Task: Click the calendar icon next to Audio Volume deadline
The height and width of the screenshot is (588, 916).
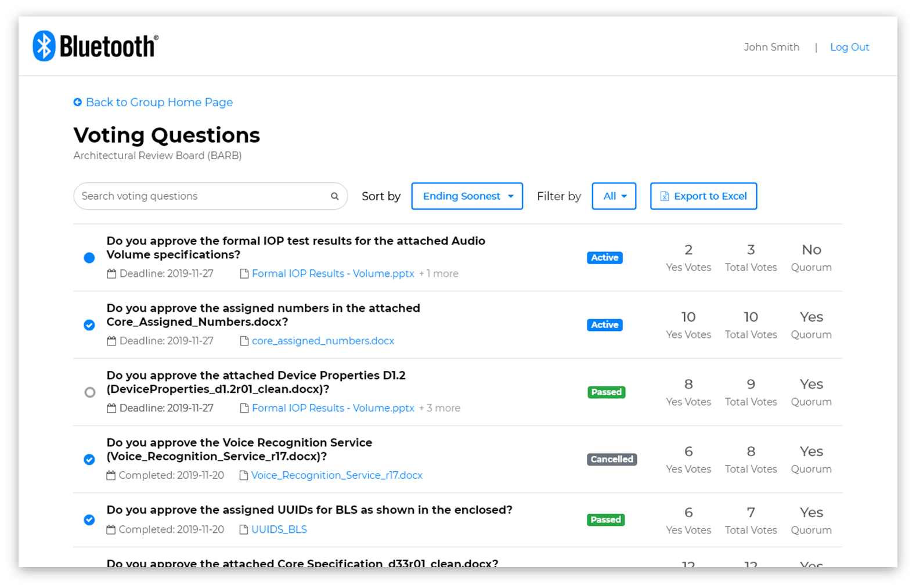Action: tap(111, 273)
